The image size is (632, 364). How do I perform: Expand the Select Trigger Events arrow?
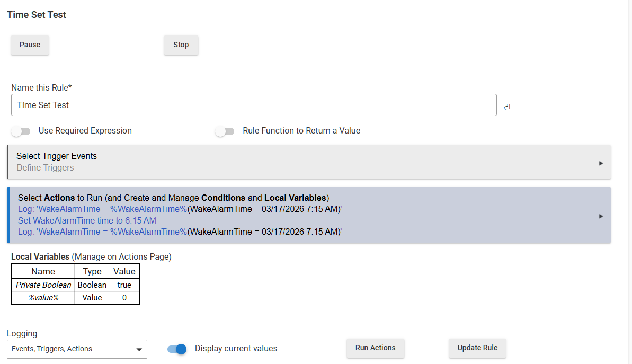(601, 163)
